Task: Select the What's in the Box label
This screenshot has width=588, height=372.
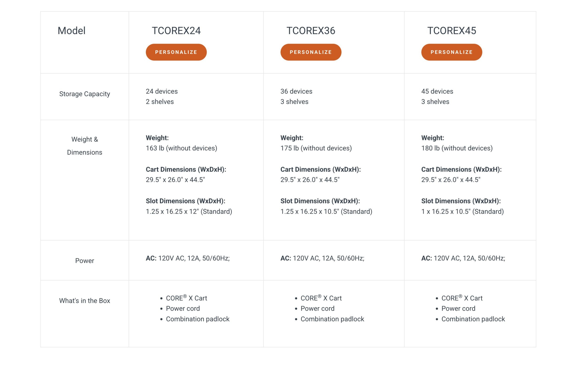Action: coord(85,301)
